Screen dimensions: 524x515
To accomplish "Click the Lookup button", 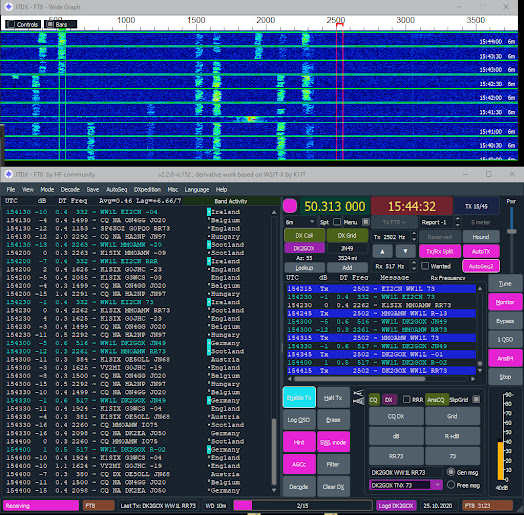I will click(304, 268).
